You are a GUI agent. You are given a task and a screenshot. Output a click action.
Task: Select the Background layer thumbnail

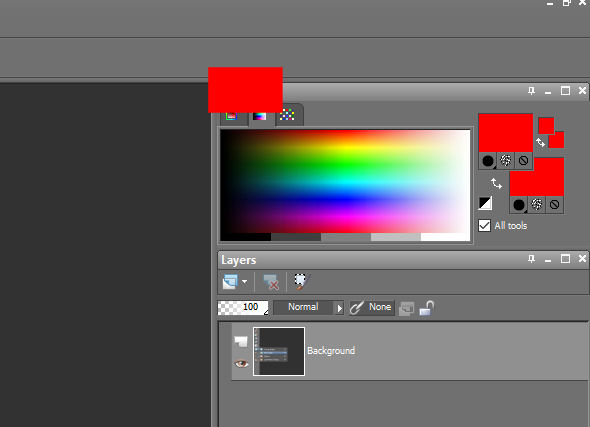pyautogui.click(x=279, y=351)
